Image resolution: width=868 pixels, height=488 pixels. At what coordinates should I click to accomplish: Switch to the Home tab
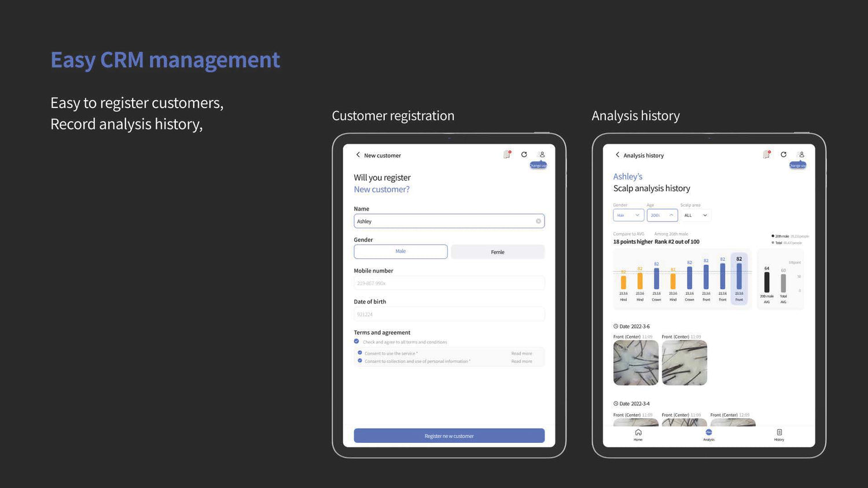tap(638, 435)
